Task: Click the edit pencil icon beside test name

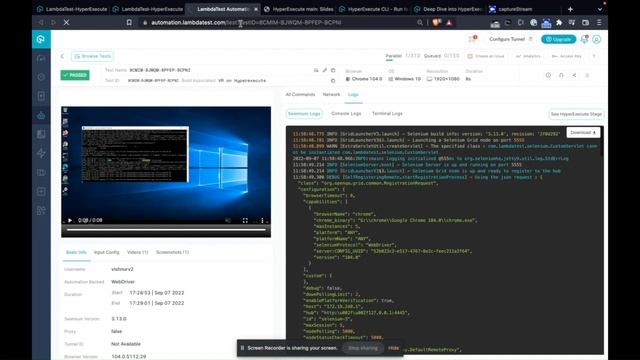Action: click(x=324, y=70)
